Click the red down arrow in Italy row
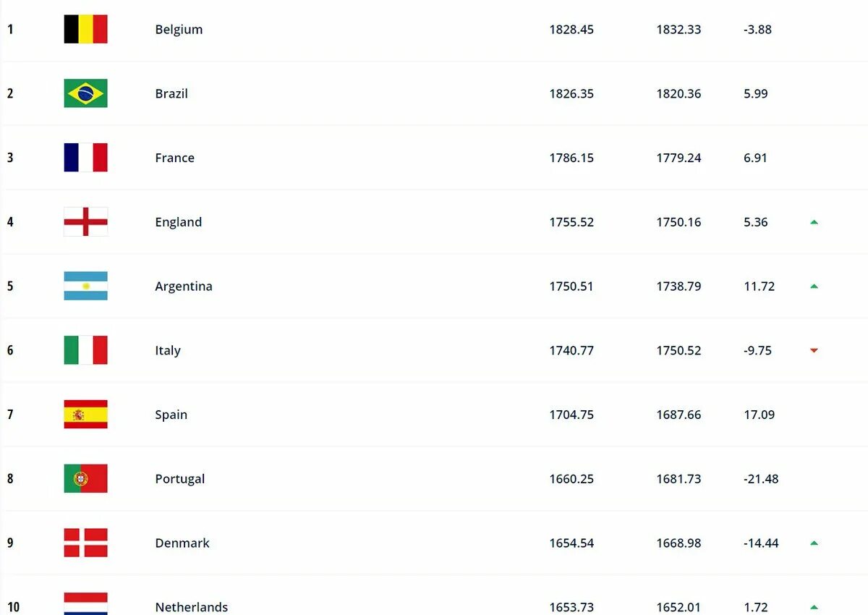The image size is (868, 615). click(x=814, y=351)
